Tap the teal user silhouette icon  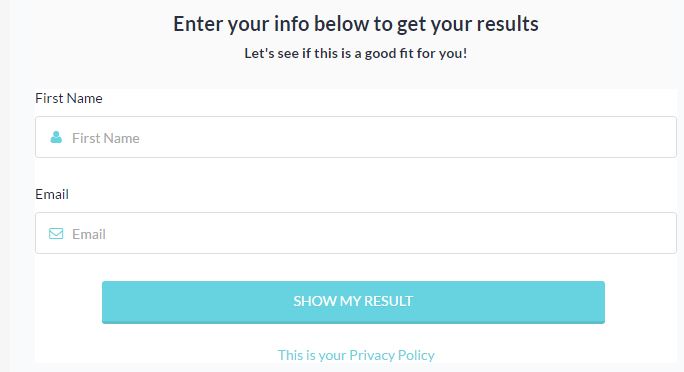point(56,137)
